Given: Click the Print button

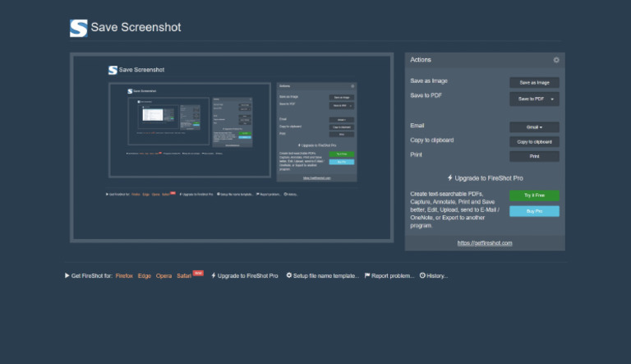Looking at the screenshot, I should [534, 156].
